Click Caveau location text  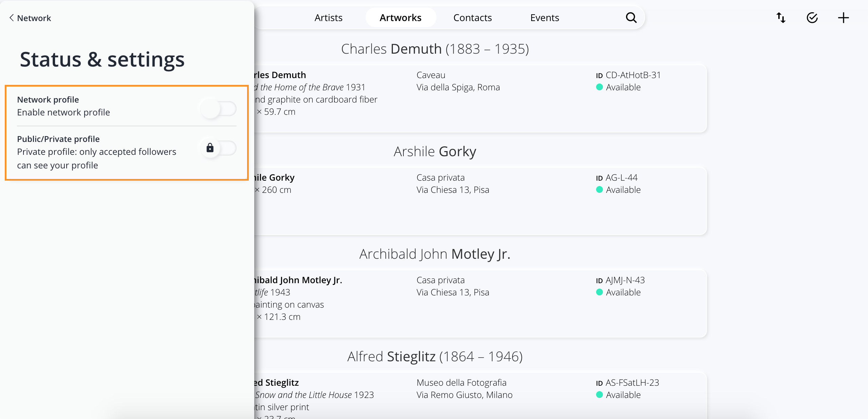point(431,75)
